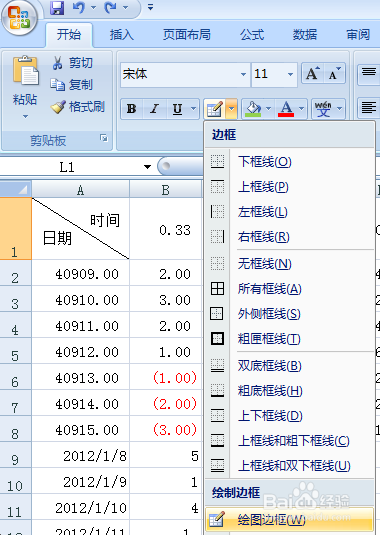380x535 pixels.
Task: Toggle underline formatting
Action: point(177,109)
